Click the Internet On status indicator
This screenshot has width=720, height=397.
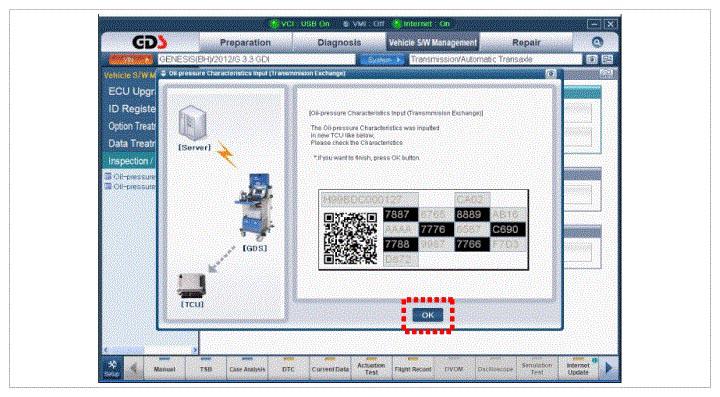[x=421, y=23]
